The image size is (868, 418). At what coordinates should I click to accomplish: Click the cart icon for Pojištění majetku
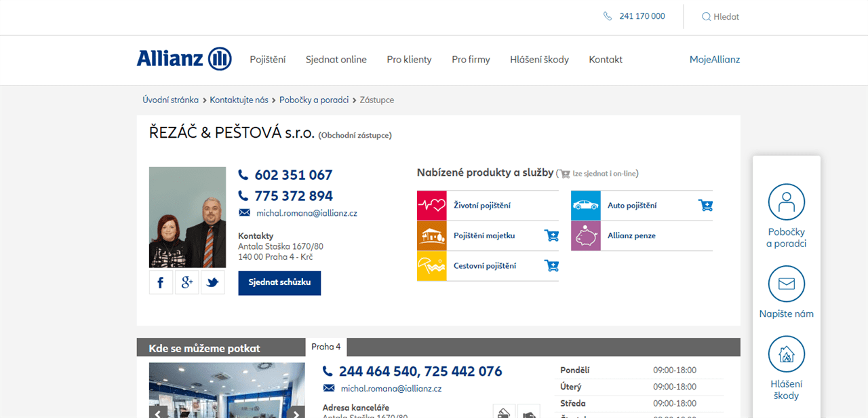click(x=551, y=236)
